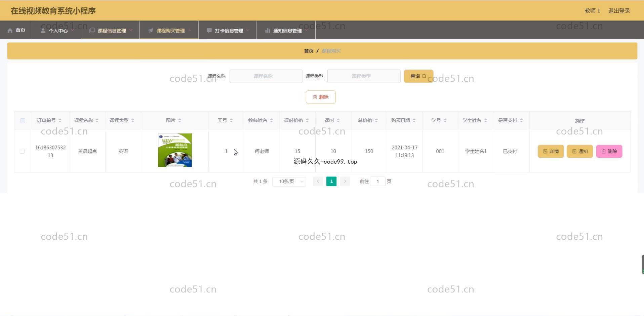Screen dimensions: 644x316
Task: Sort by 教师姓名 column arrows
Action: (x=271, y=120)
